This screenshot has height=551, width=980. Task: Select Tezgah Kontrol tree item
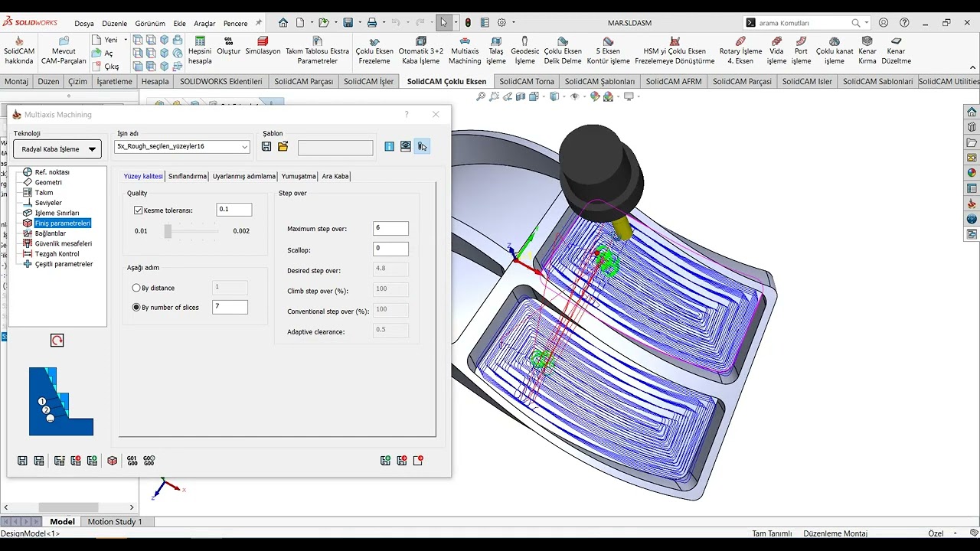point(57,253)
